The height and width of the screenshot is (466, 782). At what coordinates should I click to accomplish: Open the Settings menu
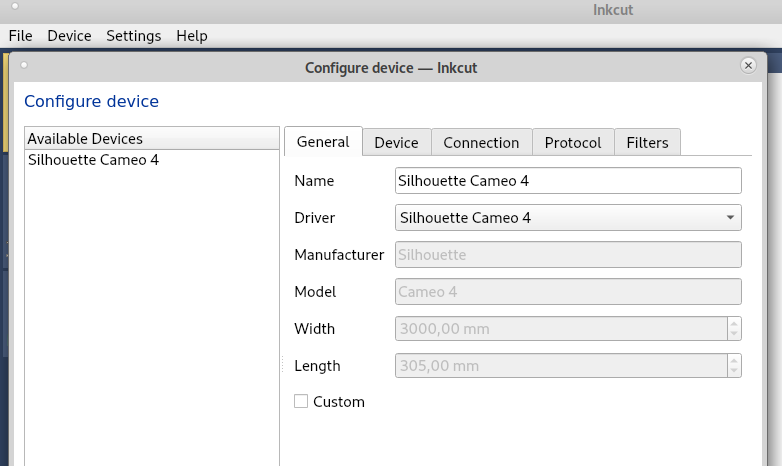click(x=133, y=36)
